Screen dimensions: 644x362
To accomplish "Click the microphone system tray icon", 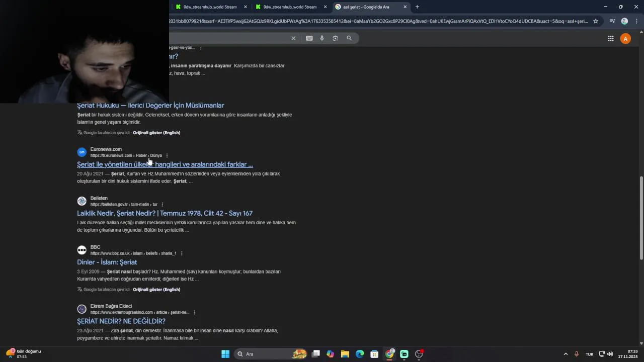I will 577,354.
